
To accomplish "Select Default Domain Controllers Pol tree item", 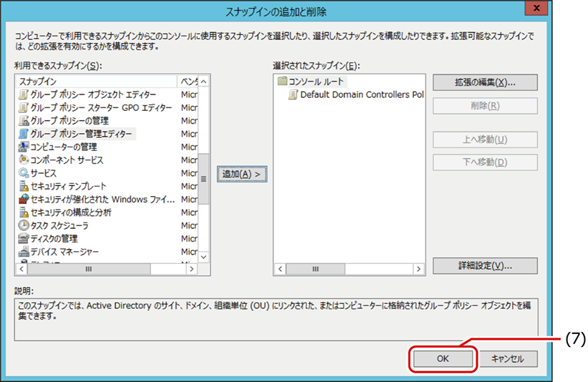I will tap(362, 94).
